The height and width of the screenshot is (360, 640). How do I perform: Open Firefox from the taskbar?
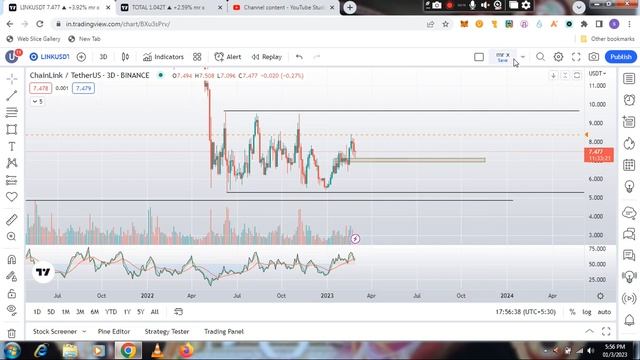[186, 351]
